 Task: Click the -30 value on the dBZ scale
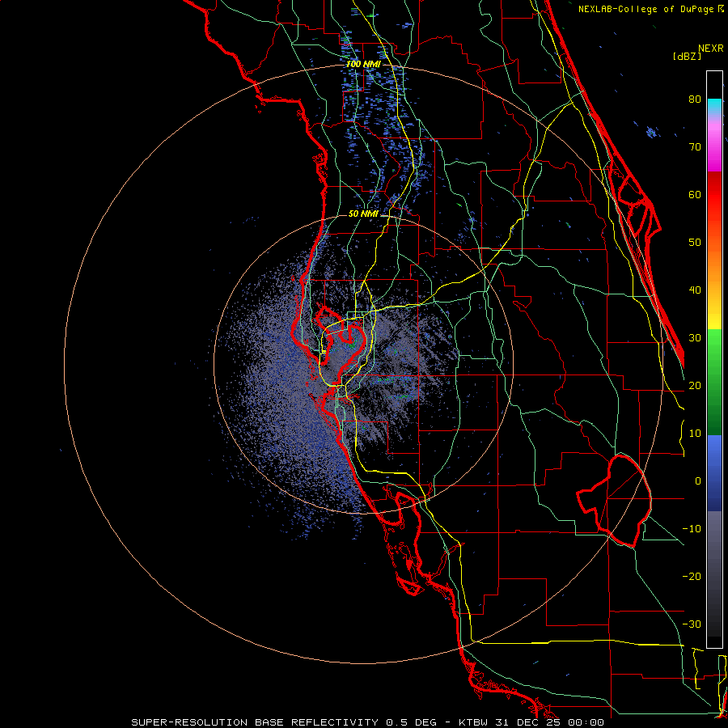(x=692, y=624)
